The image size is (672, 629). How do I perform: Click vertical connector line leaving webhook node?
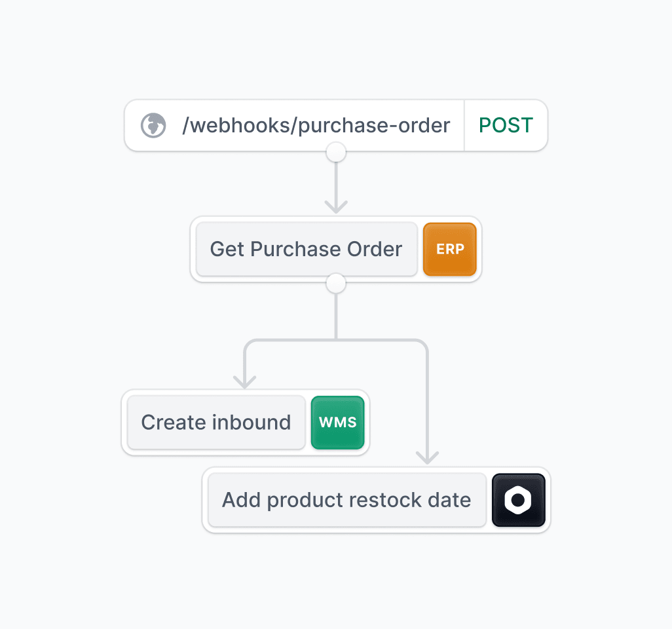(x=336, y=182)
